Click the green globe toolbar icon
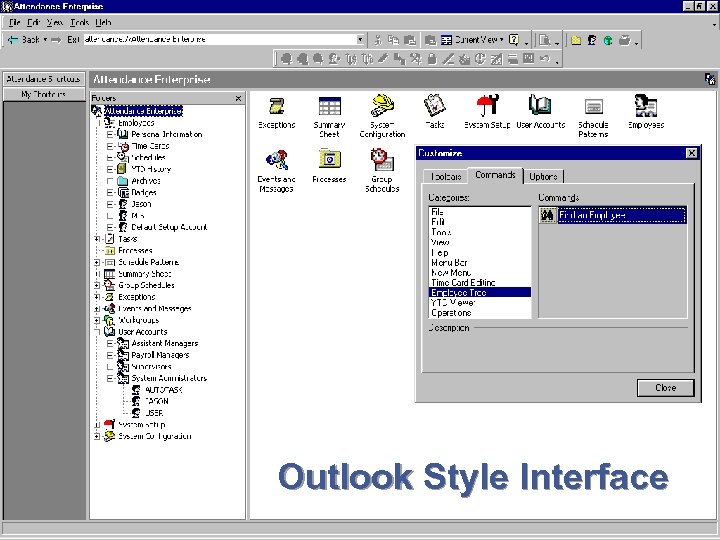Screen dimensions: 720x540 (608, 40)
